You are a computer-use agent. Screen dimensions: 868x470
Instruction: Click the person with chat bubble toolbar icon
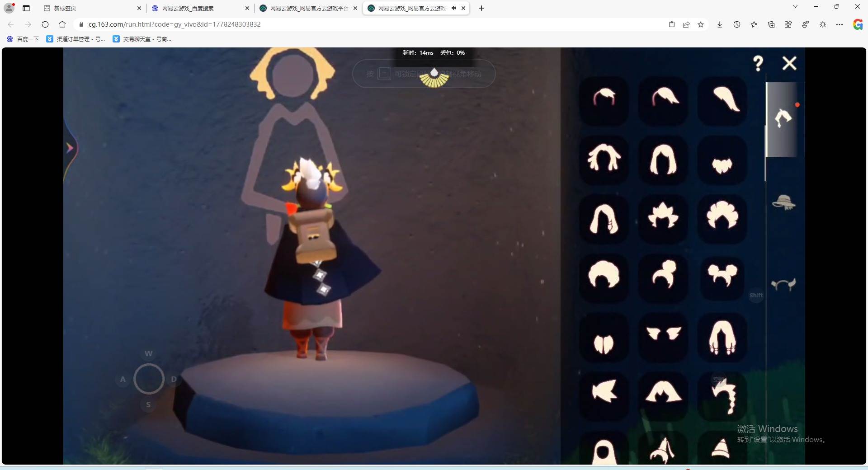806,24
